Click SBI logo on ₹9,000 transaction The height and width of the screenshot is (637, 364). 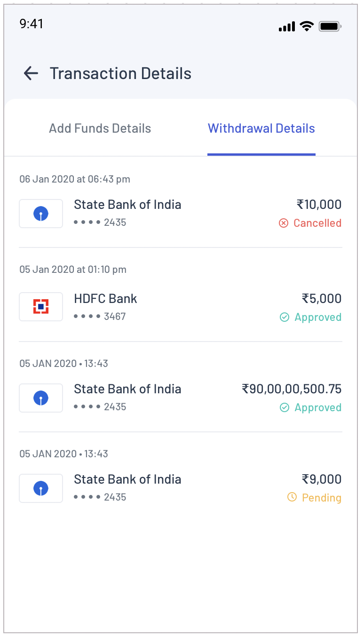click(41, 488)
